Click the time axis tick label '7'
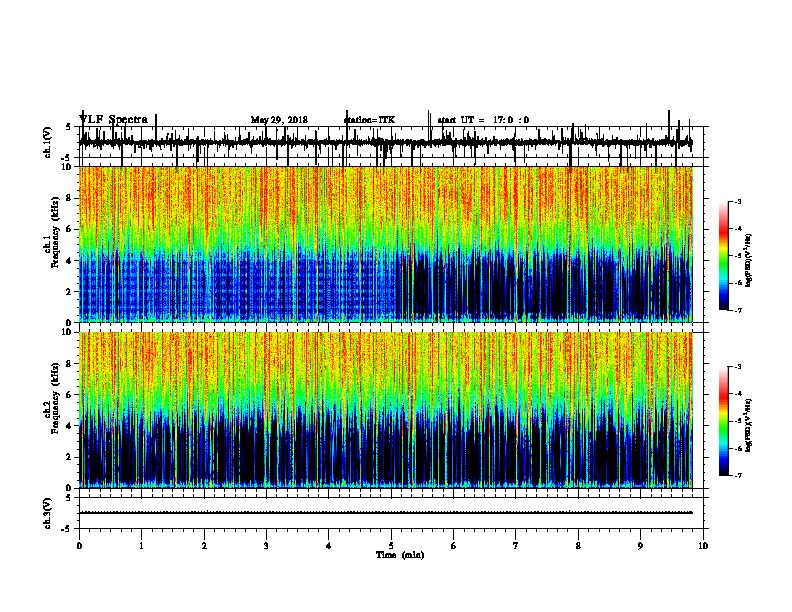The width and height of the screenshot is (792, 612). tap(516, 545)
